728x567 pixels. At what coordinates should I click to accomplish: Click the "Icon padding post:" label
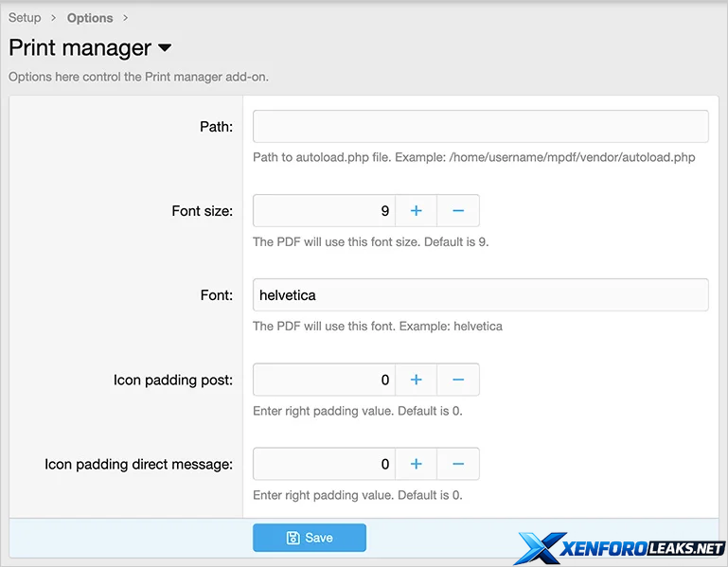tap(172, 381)
